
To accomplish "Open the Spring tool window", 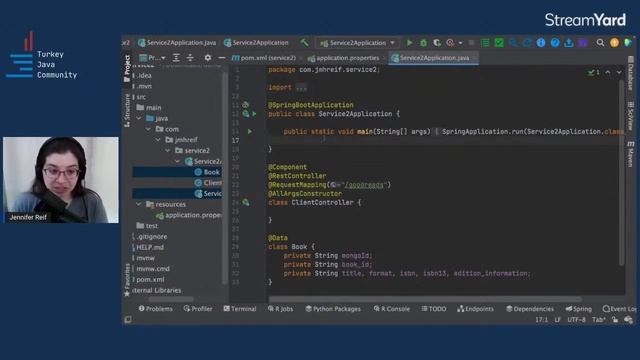I will 578,309.
